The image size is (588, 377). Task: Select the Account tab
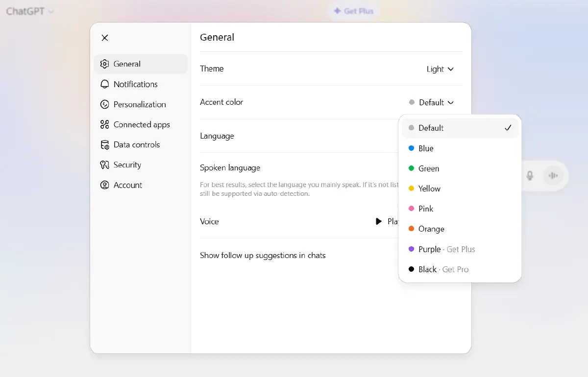click(x=141, y=185)
